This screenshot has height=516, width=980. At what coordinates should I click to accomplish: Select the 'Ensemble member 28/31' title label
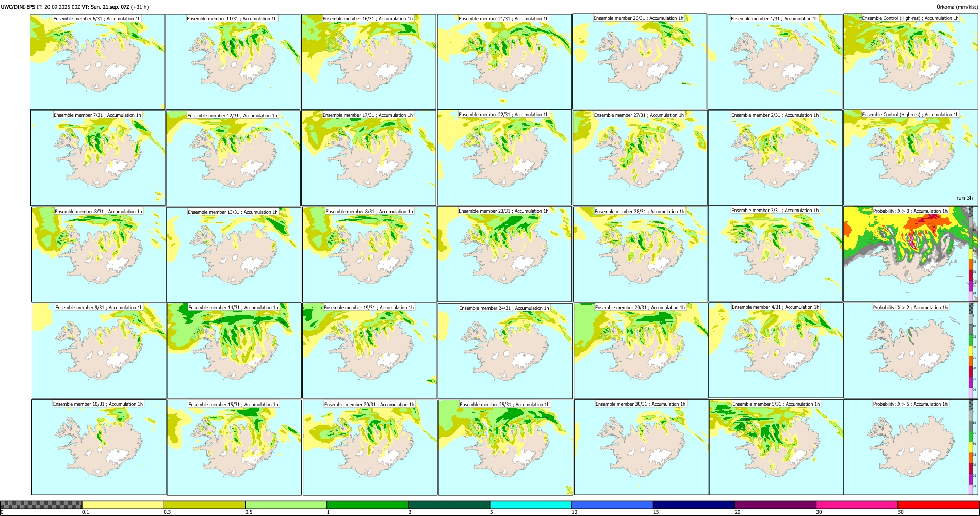point(640,212)
